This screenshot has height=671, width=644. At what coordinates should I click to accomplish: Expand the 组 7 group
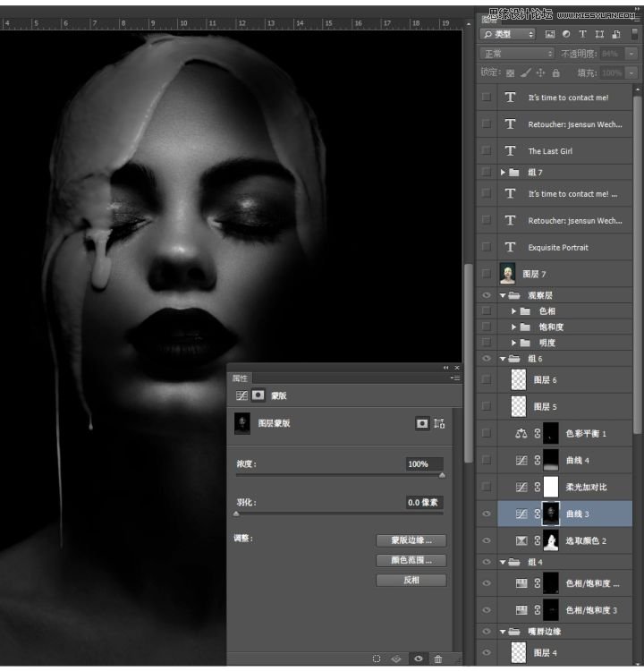503,173
